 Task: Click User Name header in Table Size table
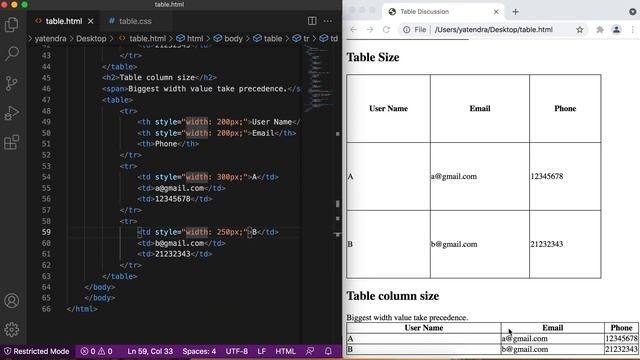[388, 109]
